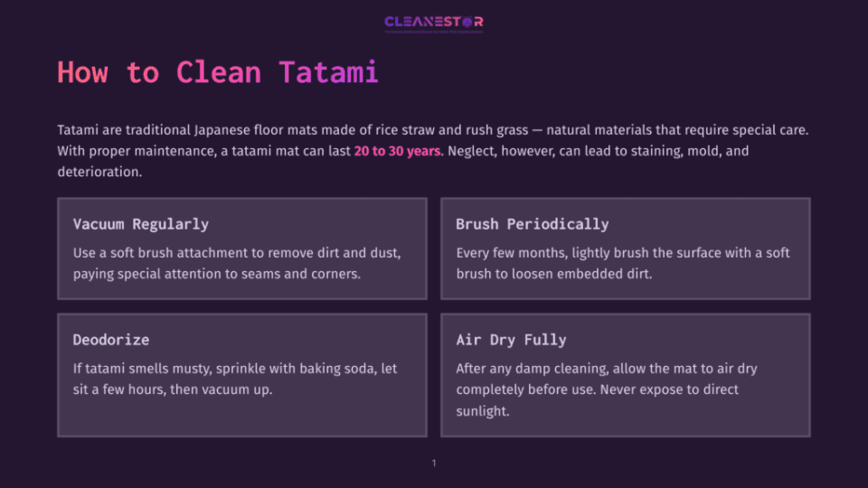Viewport: 868px width, 488px height.
Task: Select the "Vacuum Regularly" card heading
Action: coord(141,224)
